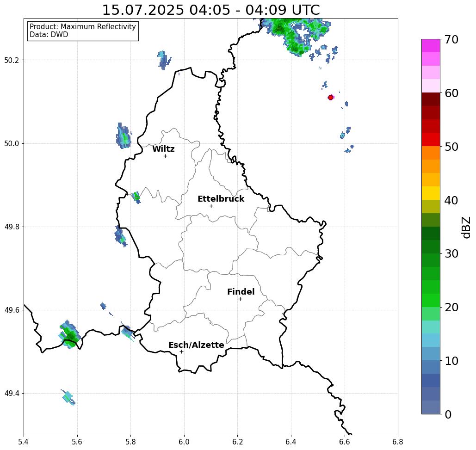The width and height of the screenshot is (476, 450).
Task: Click the colorbar label '70'
Action: click(x=451, y=39)
